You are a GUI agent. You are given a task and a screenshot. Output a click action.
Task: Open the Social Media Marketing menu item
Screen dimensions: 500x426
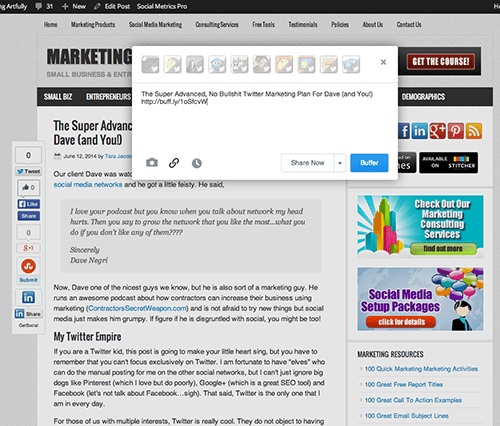click(x=155, y=25)
